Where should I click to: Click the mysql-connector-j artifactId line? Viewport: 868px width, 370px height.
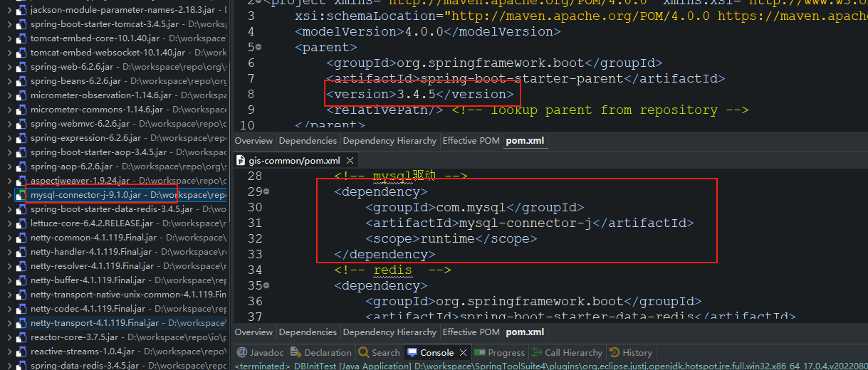(x=529, y=223)
